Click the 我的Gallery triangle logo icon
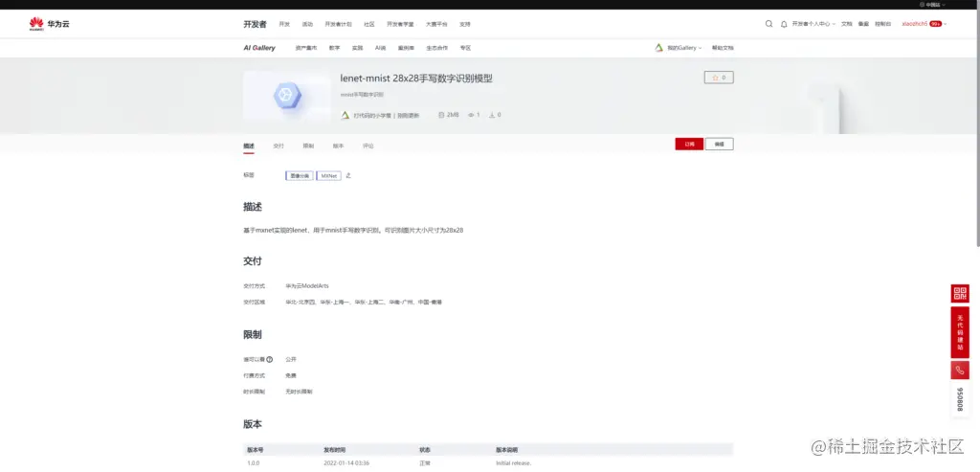Screen dimensions: 980x472 pos(658,48)
